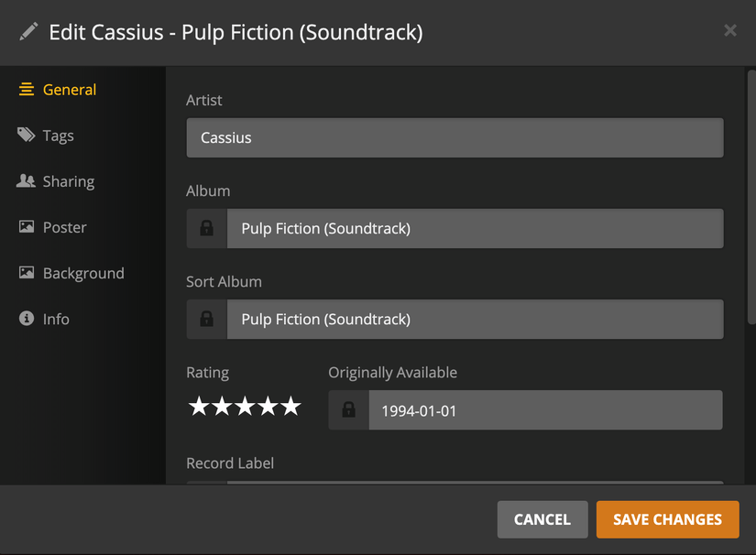Viewport: 756px width, 555px height.
Task: Open the Poster section
Action: 64,227
